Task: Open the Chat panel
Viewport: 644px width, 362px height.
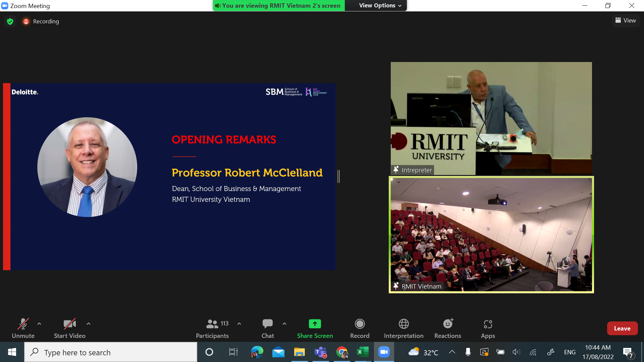Action: click(x=268, y=328)
